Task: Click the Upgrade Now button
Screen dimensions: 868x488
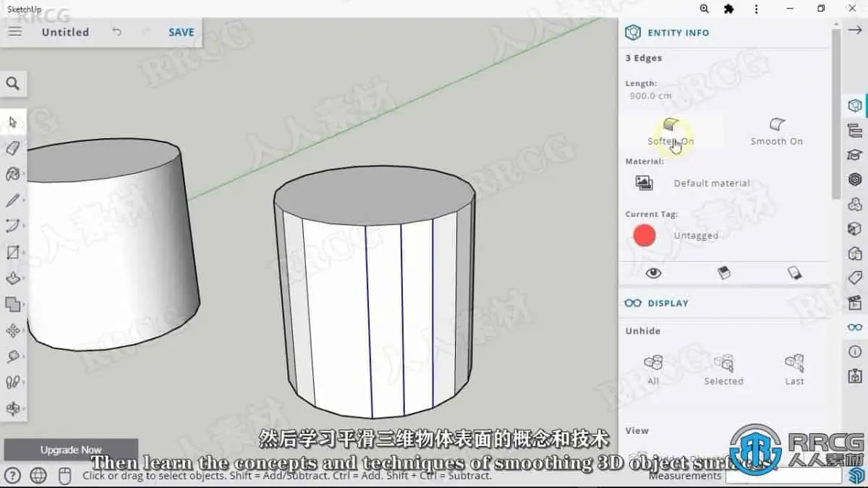Action: pyautogui.click(x=71, y=450)
